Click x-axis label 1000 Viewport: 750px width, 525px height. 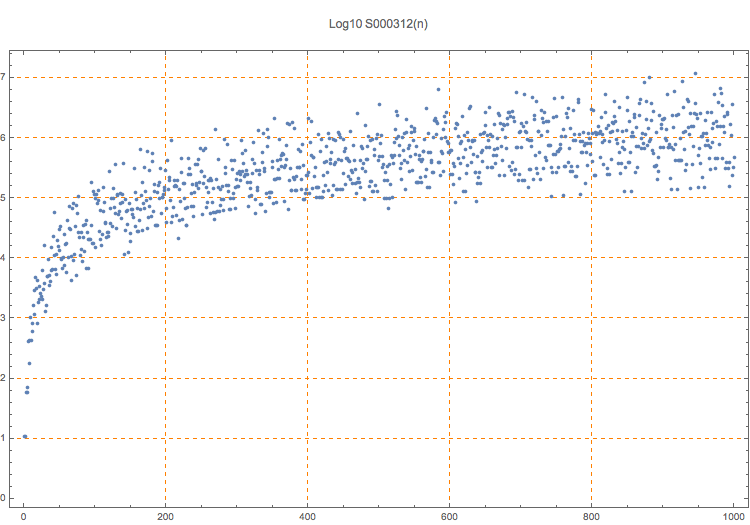pos(733,517)
